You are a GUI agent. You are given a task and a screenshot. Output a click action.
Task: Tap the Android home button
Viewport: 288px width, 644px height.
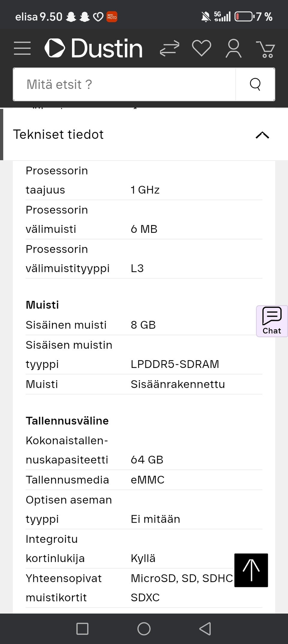tap(144, 629)
